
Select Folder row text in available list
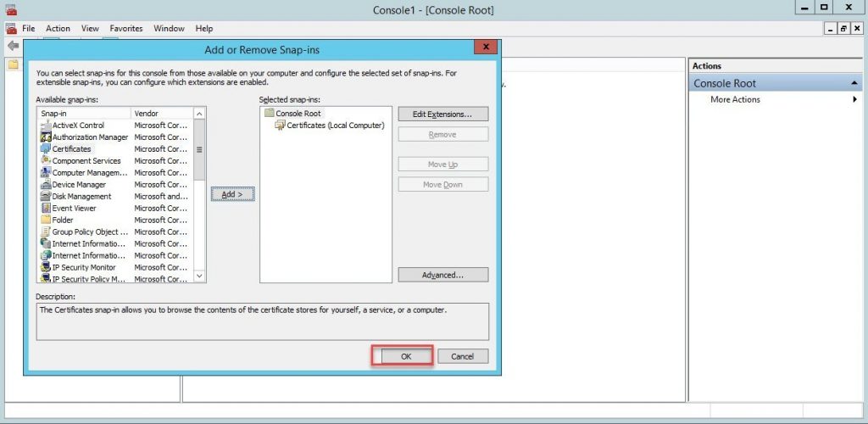tap(63, 220)
